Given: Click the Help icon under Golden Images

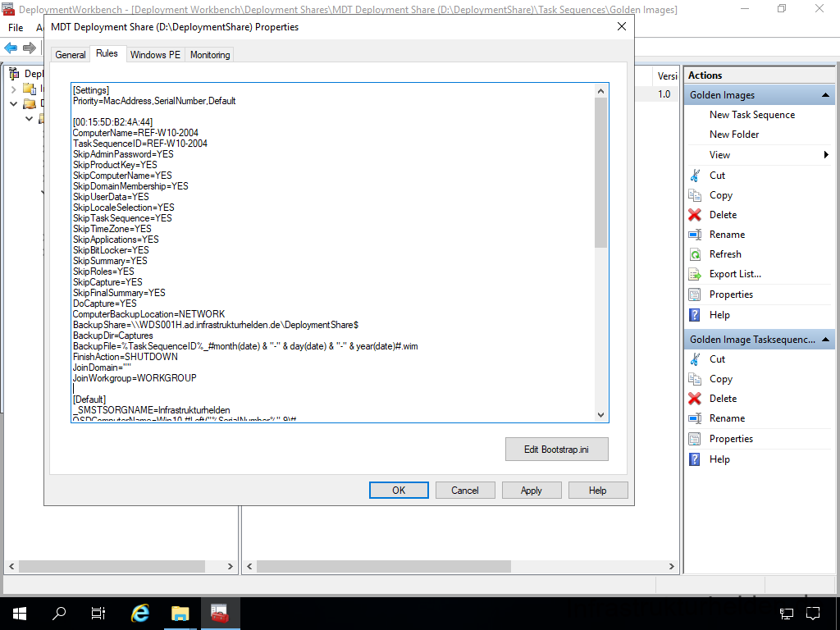Looking at the screenshot, I should (695, 315).
